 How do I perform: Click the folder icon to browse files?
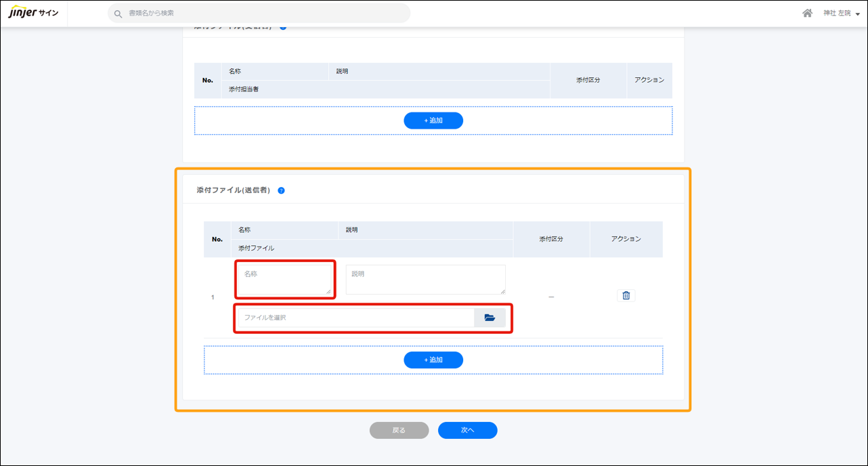coord(490,318)
